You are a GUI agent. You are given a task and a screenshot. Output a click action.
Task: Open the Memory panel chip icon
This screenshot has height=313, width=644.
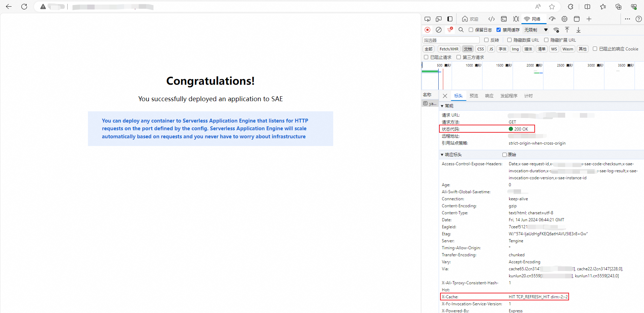tap(564, 19)
